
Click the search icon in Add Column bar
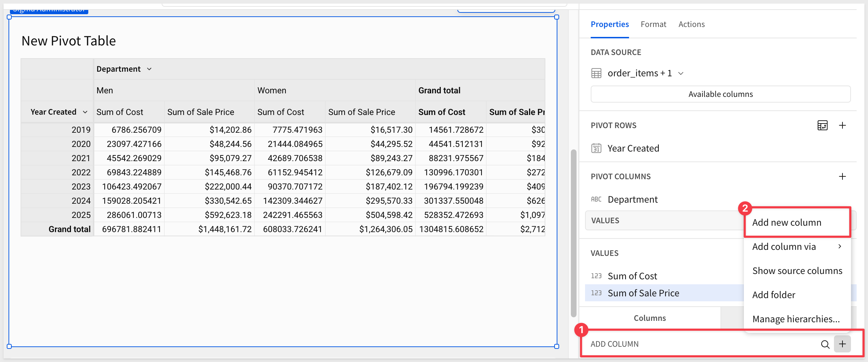(825, 344)
